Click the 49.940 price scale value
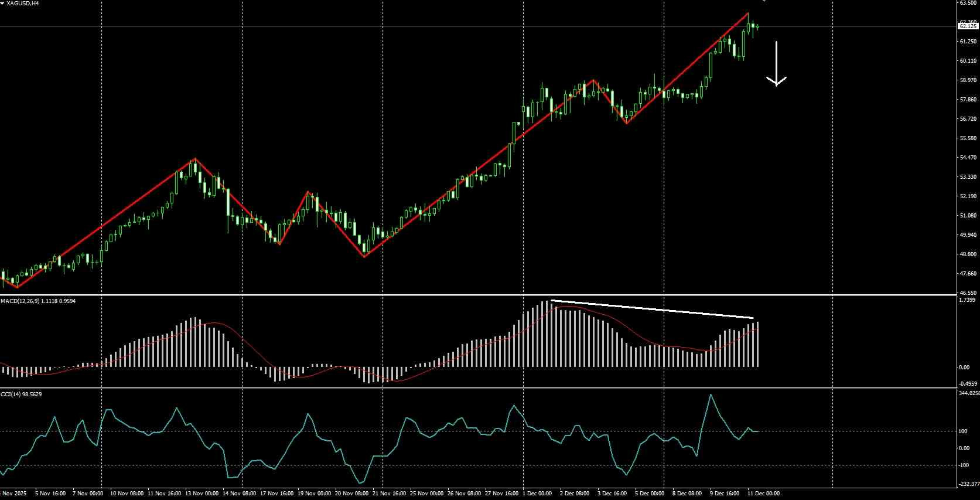 (x=968, y=235)
